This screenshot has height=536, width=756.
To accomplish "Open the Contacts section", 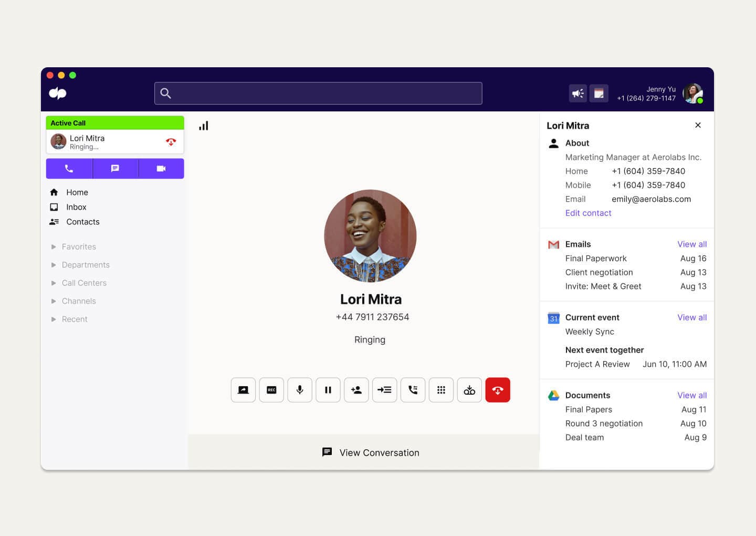I will 82,222.
